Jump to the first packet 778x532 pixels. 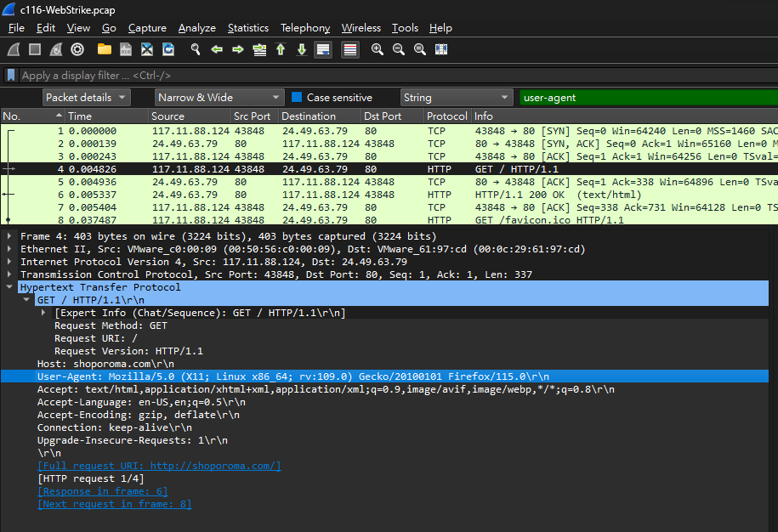(x=281, y=49)
